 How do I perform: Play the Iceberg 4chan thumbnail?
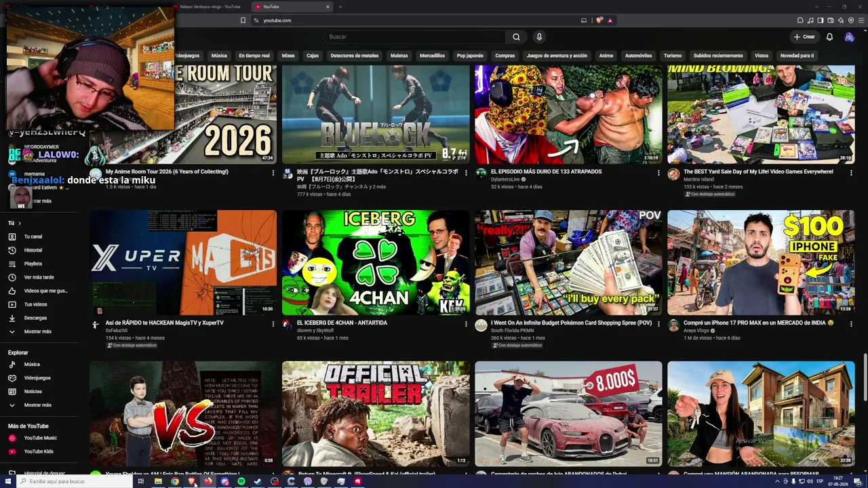[376, 262]
